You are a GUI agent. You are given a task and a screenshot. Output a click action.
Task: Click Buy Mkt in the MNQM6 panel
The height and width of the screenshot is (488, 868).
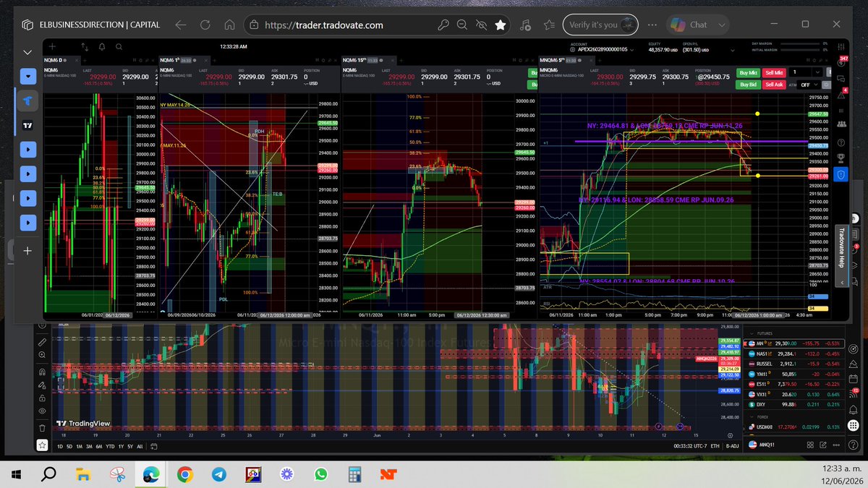coord(749,72)
